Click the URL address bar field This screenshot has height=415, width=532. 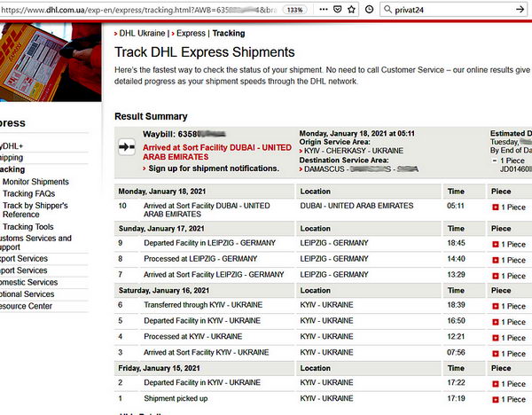tap(139, 10)
